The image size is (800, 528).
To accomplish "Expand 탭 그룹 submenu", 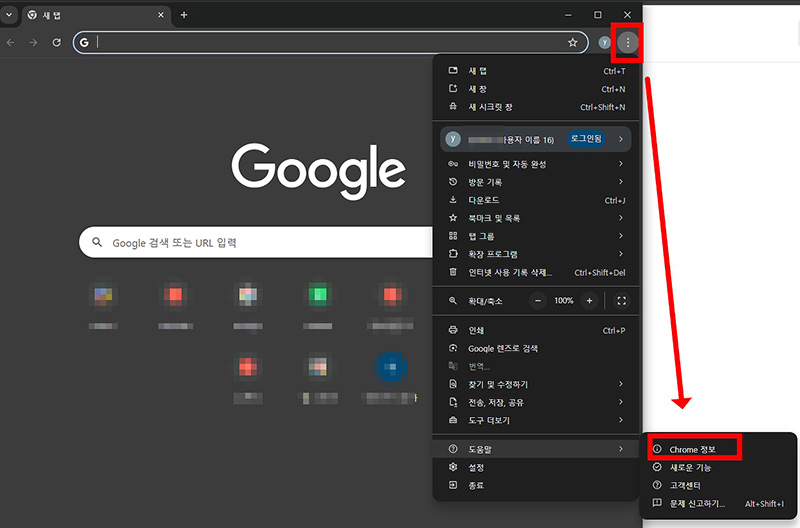I will (x=536, y=236).
